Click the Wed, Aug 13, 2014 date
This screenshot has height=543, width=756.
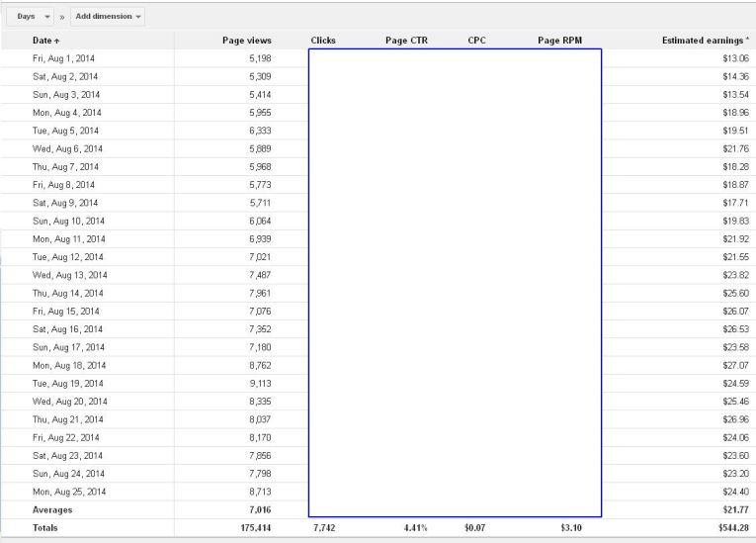click(70, 275)
